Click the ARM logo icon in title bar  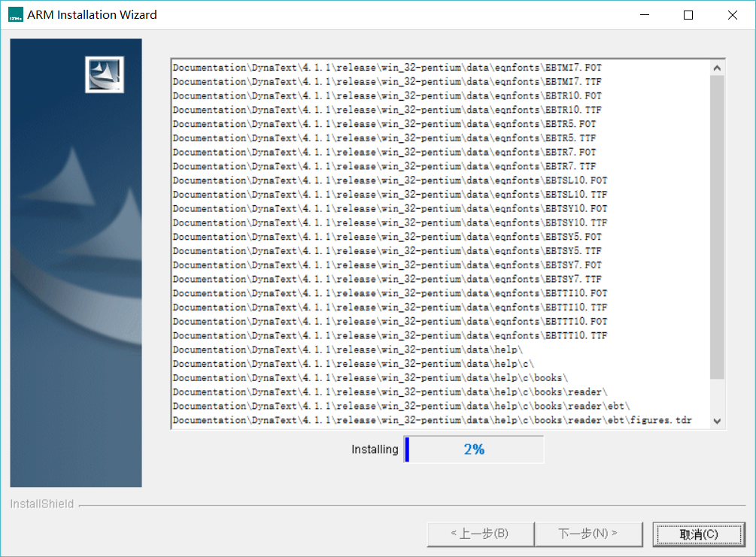(x=16, y=15)
